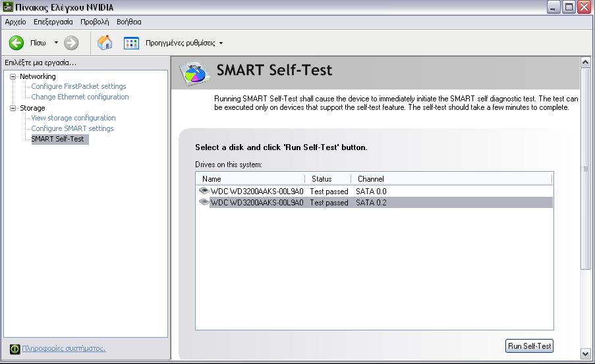This screenshot has width=595, height=364.
Task: Select Configure FirstPacket settings
Action: coord(78,86)
